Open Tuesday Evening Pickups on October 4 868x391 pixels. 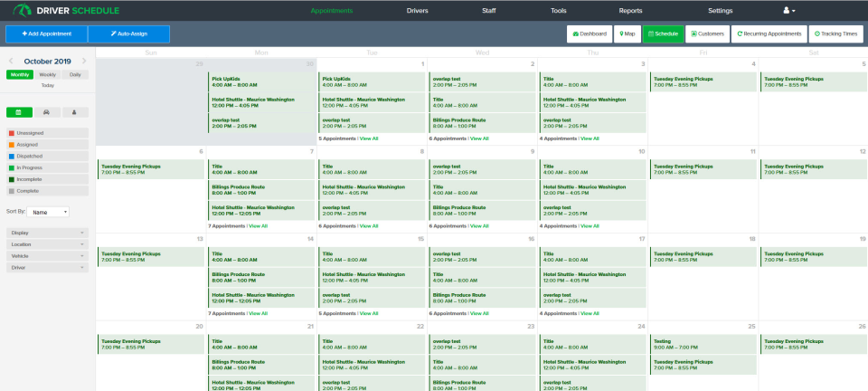point(703,82)
